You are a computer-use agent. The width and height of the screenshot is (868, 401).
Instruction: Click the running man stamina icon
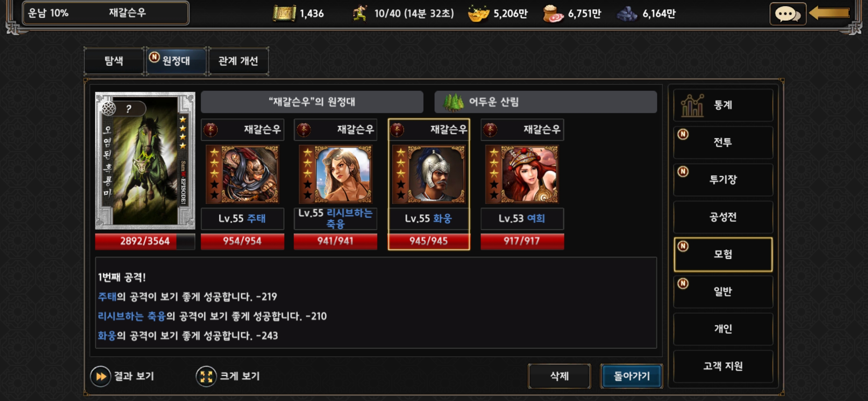pyautogui.click(x=360, y=13)
